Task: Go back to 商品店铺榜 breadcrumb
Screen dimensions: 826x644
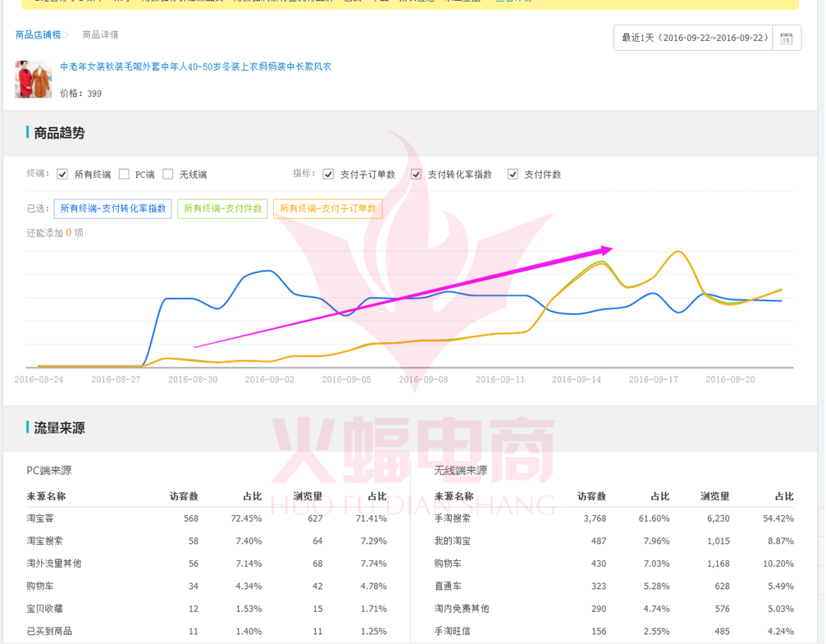Action: tap(38, 35)
